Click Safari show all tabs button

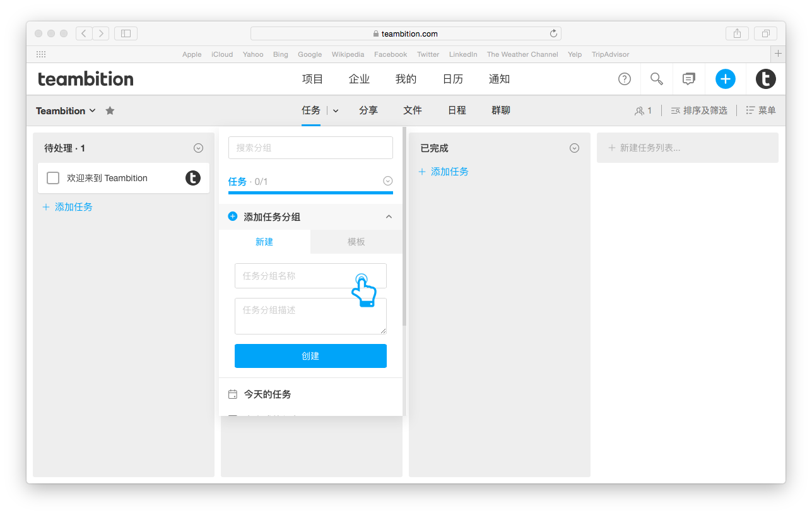pos(766,33)
